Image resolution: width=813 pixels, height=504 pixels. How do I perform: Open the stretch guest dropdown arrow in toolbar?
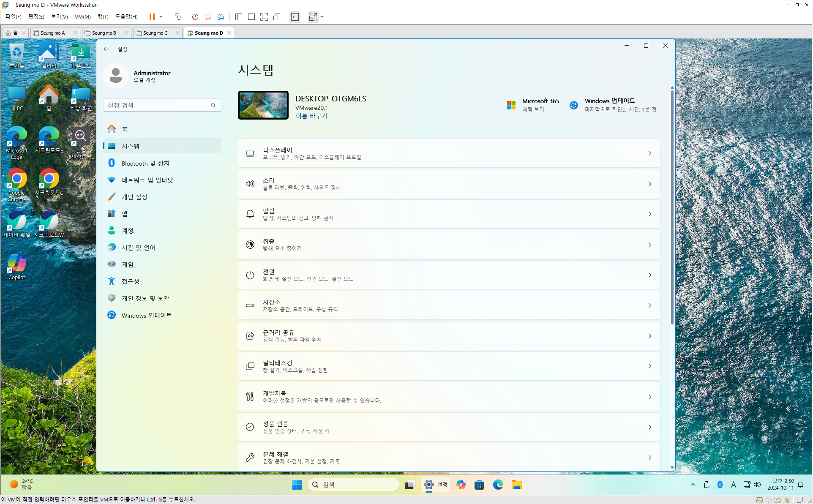point(322,17)
